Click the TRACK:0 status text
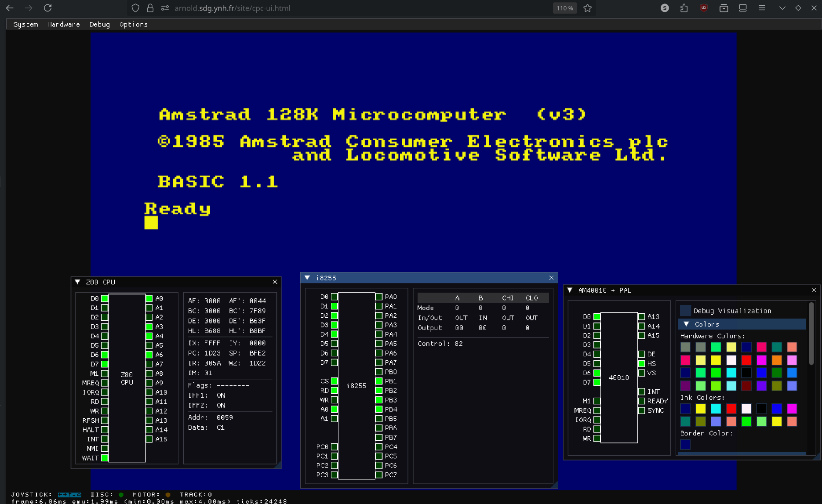Screen dimensions: 822x504 coord(196,494)
